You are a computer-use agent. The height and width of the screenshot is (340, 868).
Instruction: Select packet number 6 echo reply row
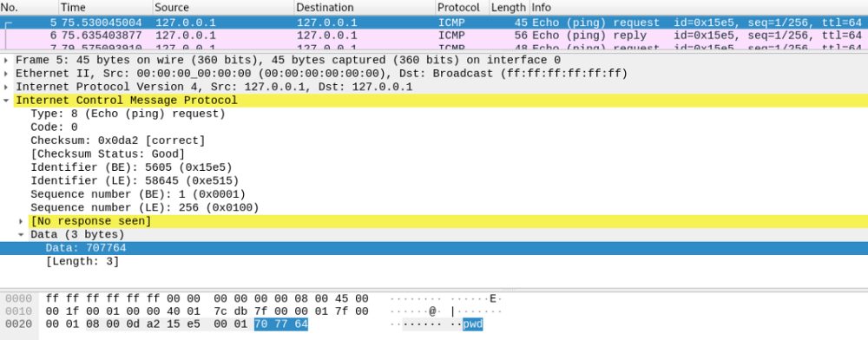434,36
